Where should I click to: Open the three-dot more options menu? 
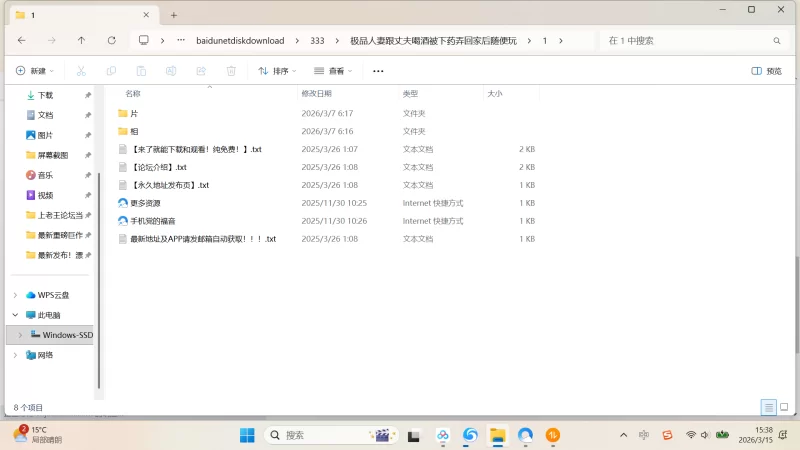tap(378, 71)
